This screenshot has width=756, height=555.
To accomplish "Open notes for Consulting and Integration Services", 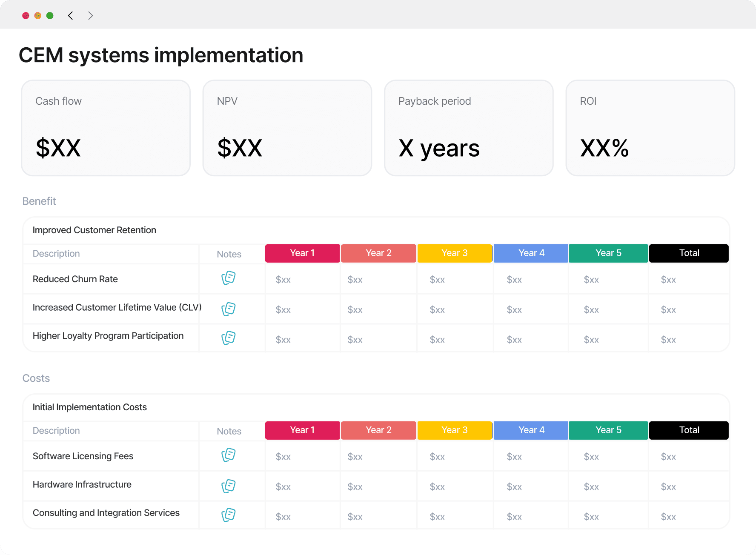I will click(229, 515).
